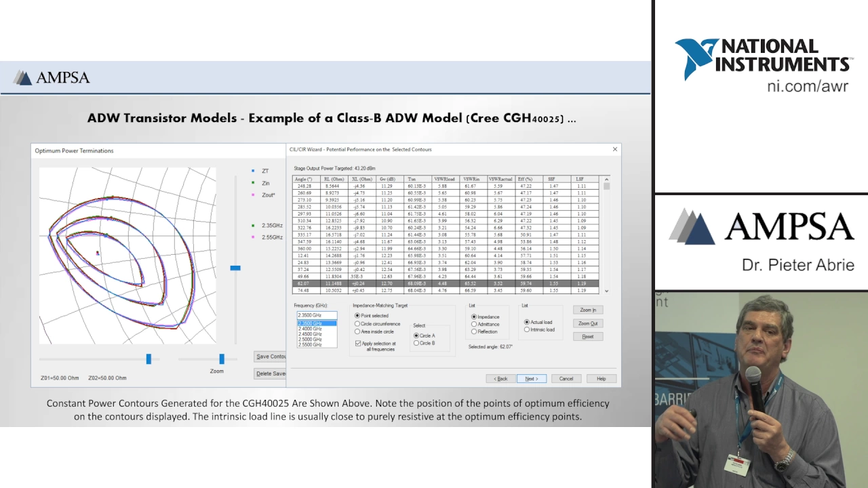Click the Zout* legend marker
Image resolution: width=868 pixels, height=488 pixels.
[253, 195]
